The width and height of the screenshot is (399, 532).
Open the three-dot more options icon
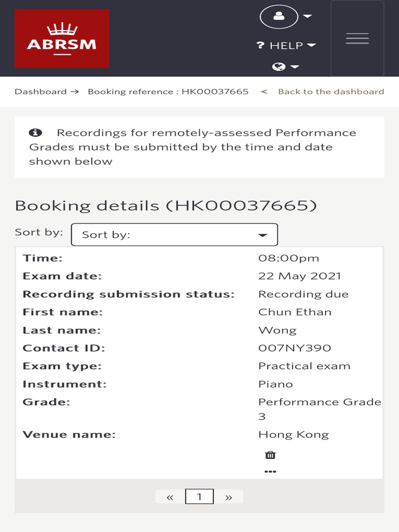270,472
